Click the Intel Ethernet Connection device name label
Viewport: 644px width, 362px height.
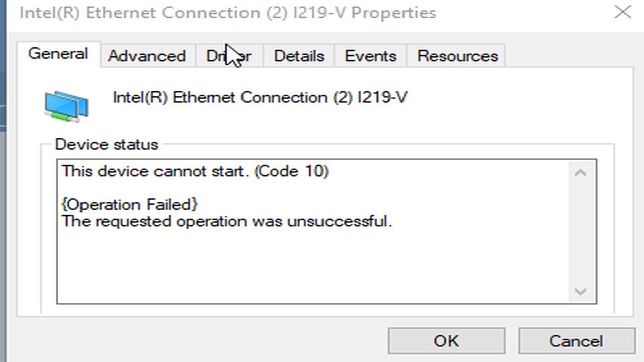tap(260, 97)
